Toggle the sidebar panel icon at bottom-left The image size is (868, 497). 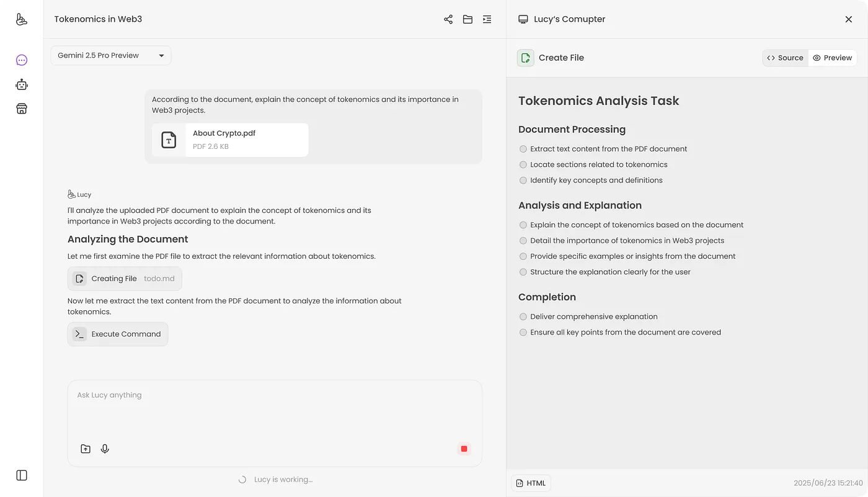tap(22, 475)
